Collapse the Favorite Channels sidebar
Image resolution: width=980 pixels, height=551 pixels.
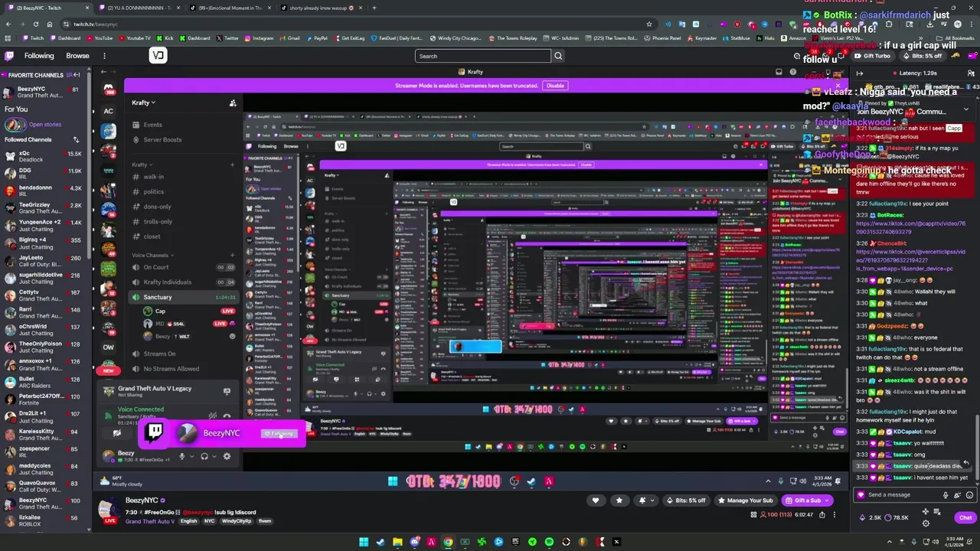(77, 75)
